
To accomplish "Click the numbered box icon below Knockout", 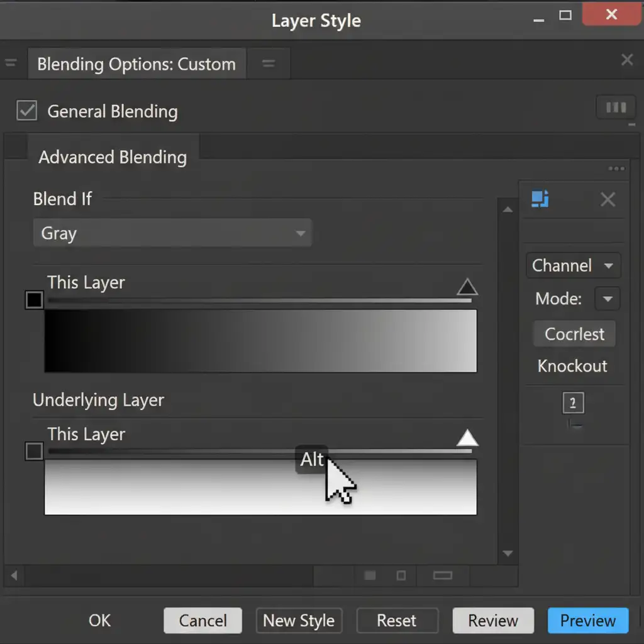I will (x=572, y=403).
